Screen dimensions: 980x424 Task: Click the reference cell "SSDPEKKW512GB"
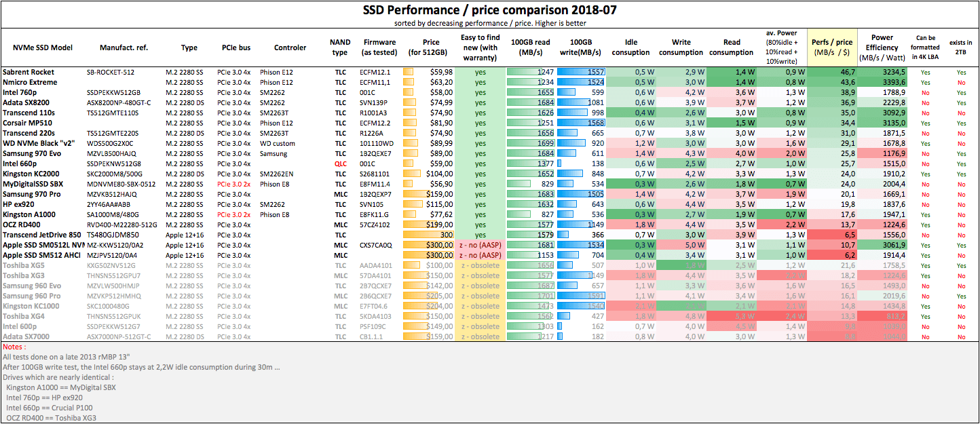point(114,92)
